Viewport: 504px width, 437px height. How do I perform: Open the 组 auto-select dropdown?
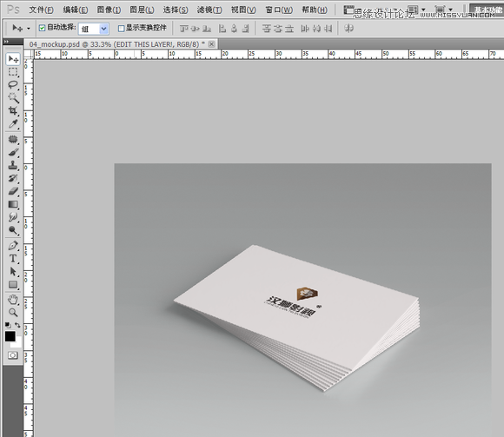(x=94, y=29)
